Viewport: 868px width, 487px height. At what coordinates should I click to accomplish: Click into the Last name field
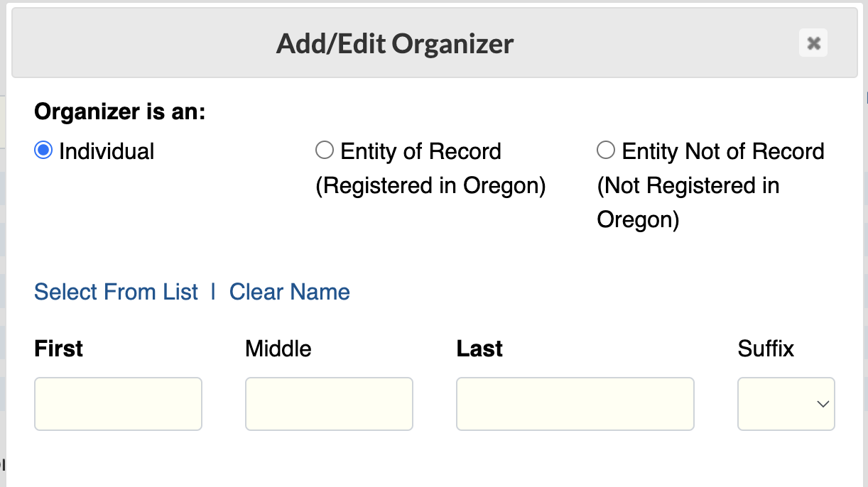[575, 404]
